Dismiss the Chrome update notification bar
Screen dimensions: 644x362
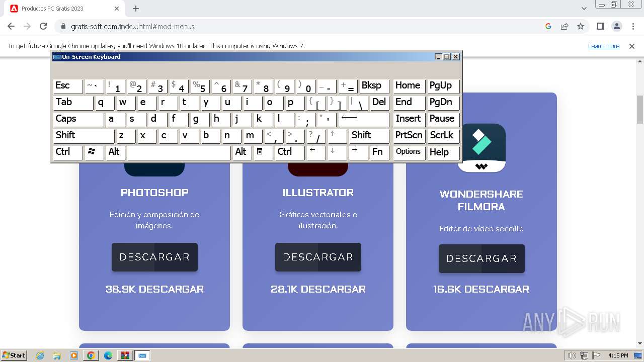coord(632,46)
